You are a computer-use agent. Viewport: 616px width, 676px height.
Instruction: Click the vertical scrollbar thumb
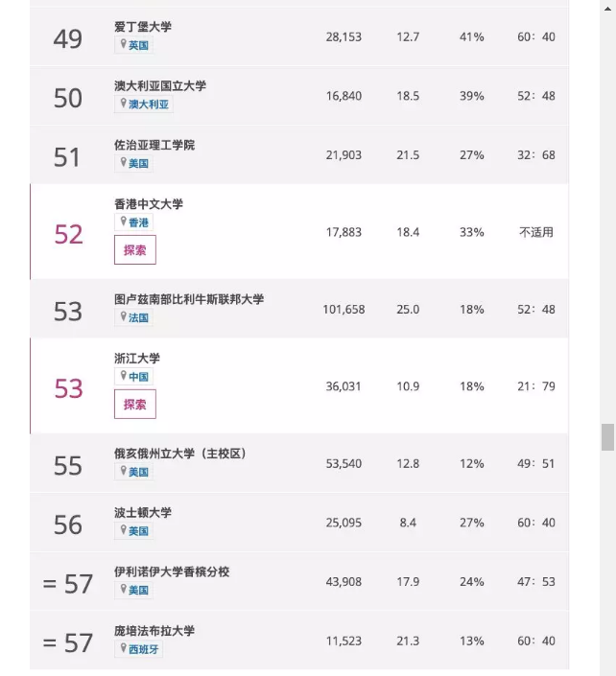click(607, 437)
